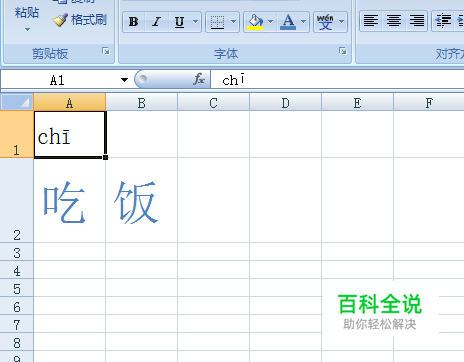The width and height of the screenshot is (464, 362).
Task: Click the 粘贴 paste button
Action: [x=27, y=13]
